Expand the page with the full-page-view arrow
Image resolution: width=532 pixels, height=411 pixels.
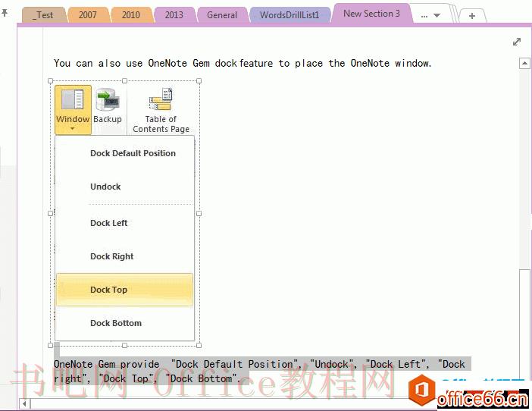pos(516,42)
